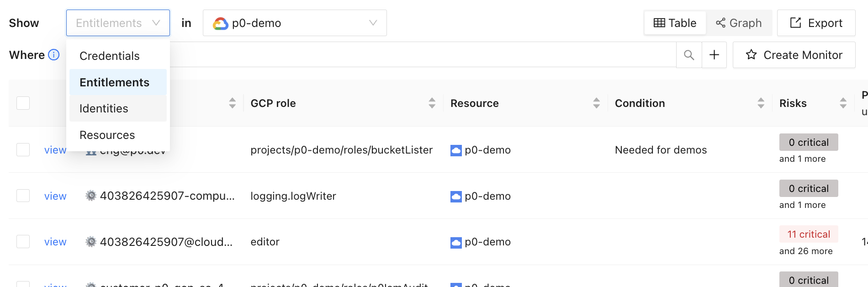
Task: Open the view link for logging.logWriter row
Action: click(55, 196)
